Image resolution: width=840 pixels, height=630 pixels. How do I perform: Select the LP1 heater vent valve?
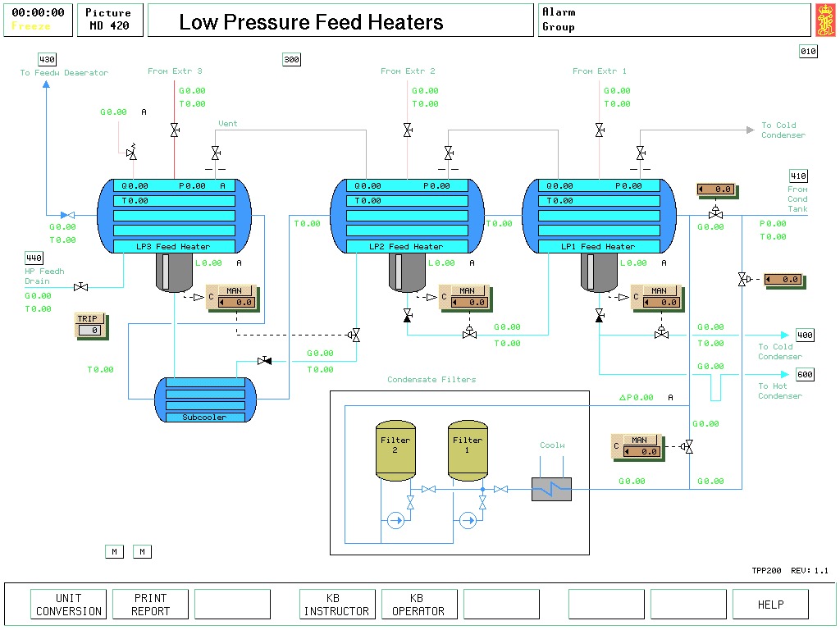click(x=641, y=153)
